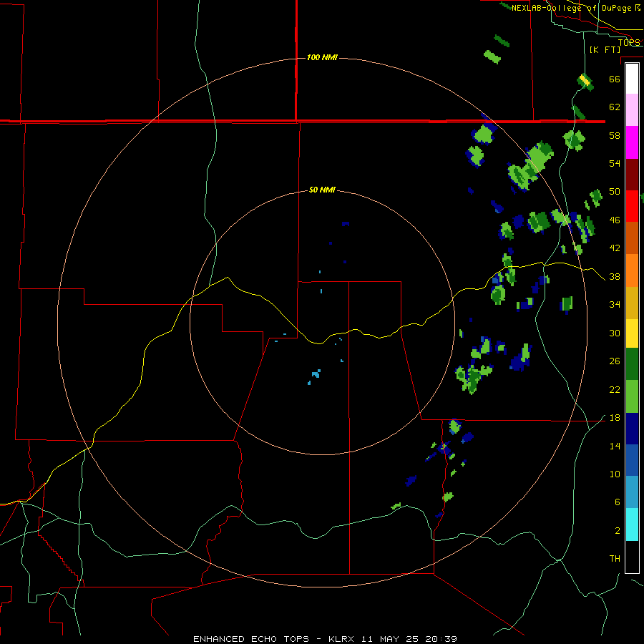The height and width of the screenshot is (644, 644).
Task: Click the TOPS legend title
Action: pos(629,42)
